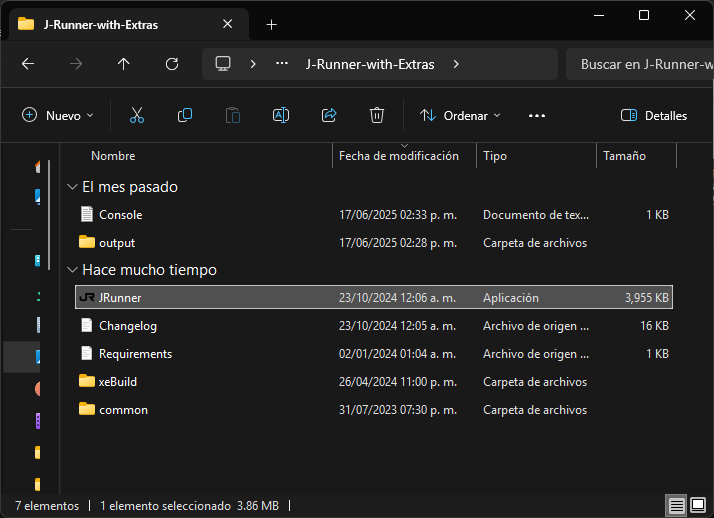
Task: Select the Changelog file name
Action: (128, 326)
